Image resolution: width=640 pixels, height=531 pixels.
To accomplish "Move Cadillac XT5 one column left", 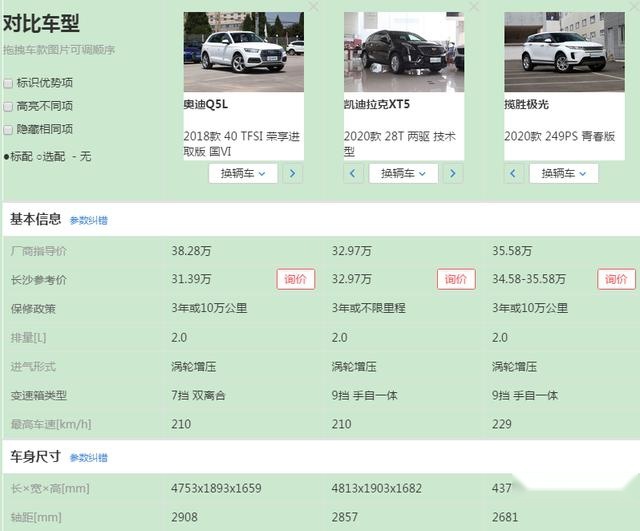I will click(x=353, y=173).
